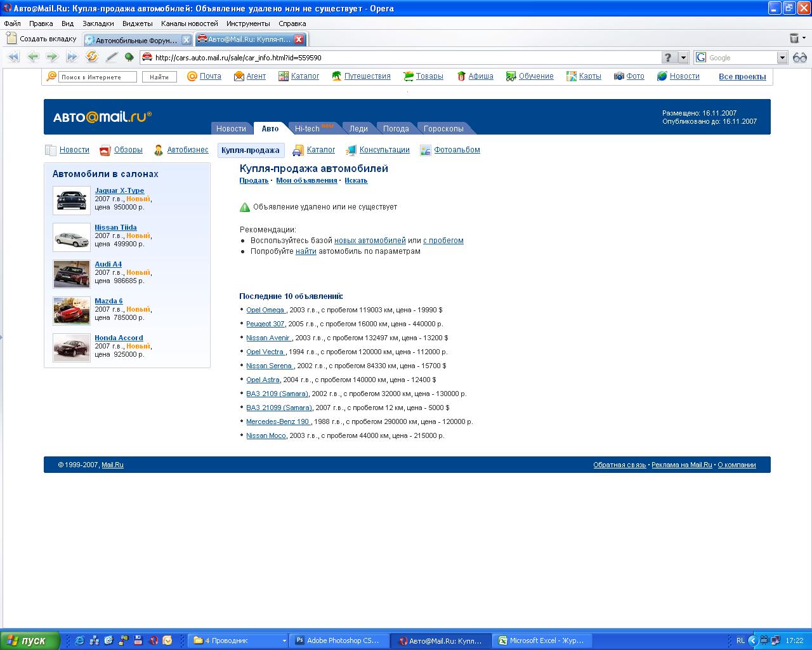
Task: Click the Поиск в Интернете input field
Action: [98, 77]
